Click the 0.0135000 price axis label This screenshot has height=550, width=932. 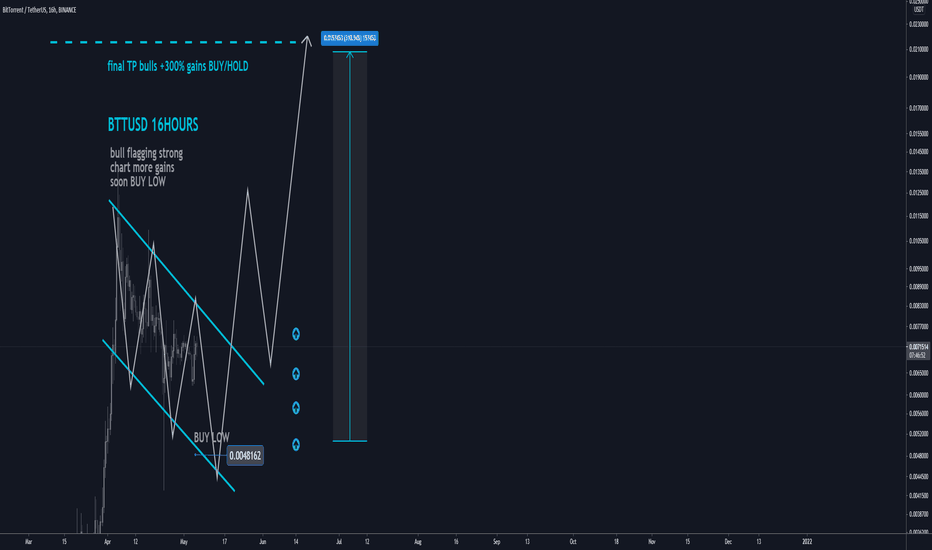point(918,172)
